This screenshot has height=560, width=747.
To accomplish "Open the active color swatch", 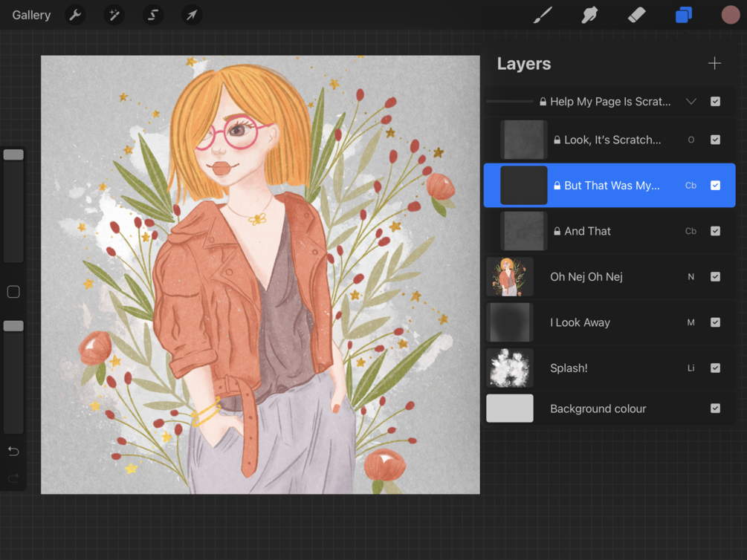I will click(x=730, y=15).
